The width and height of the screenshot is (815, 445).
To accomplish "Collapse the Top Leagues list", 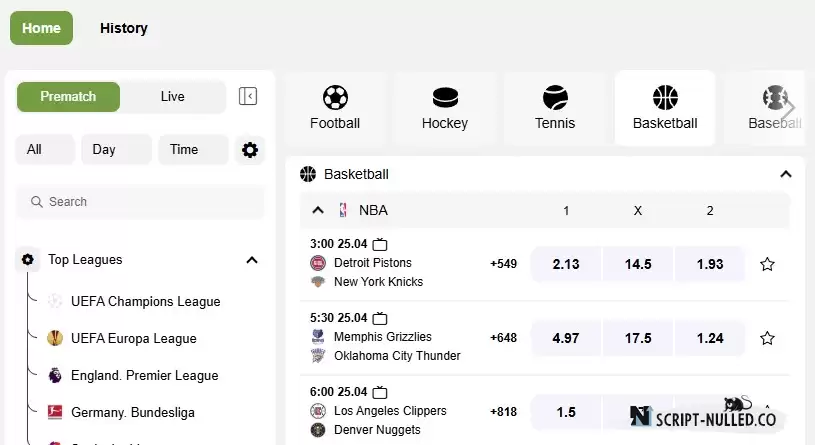I will (x=252, y=260).
